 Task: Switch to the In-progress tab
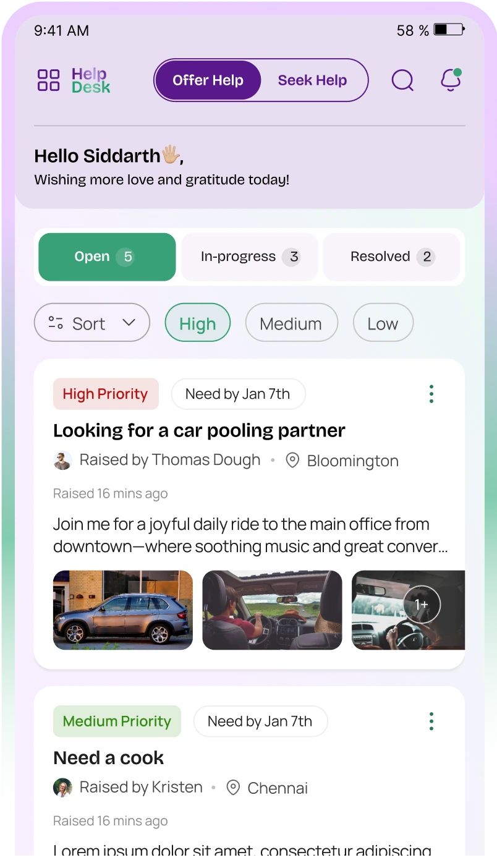point(250,257)
